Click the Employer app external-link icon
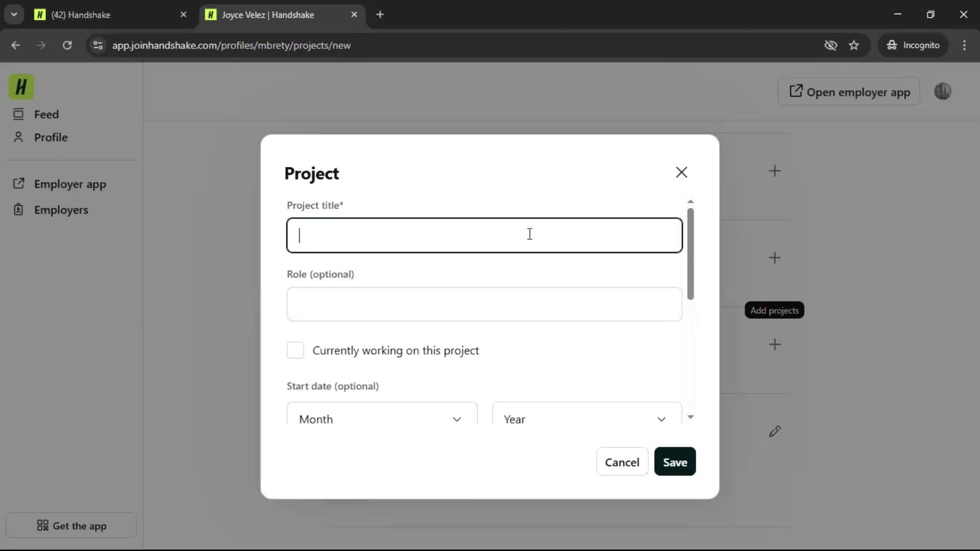The image size is (980, 551). click(x=18, y=184)
